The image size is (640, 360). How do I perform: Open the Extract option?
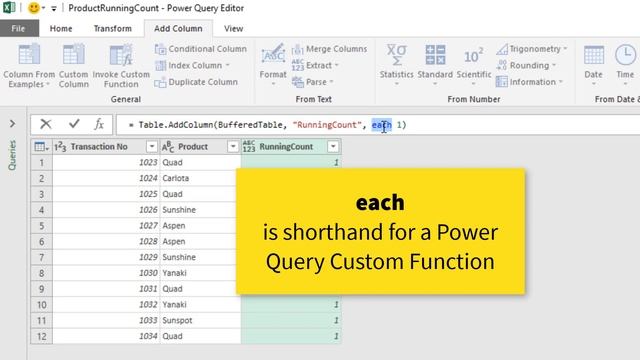coord(316,65)
